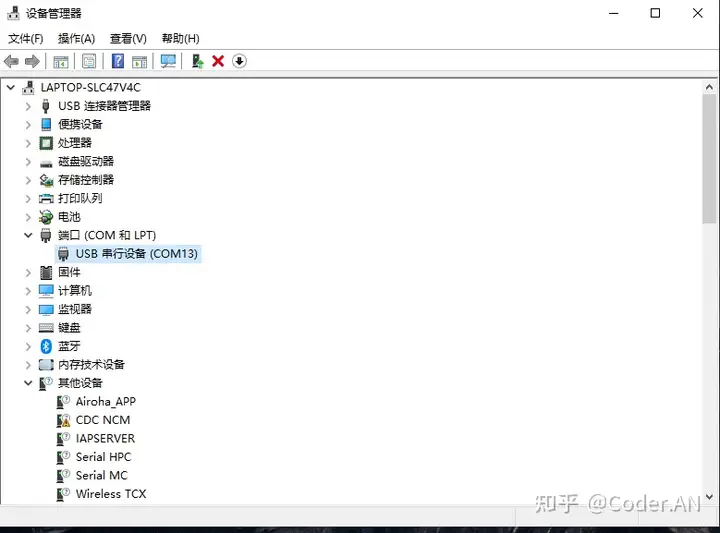Collapse the 其他设备 node

28,383
